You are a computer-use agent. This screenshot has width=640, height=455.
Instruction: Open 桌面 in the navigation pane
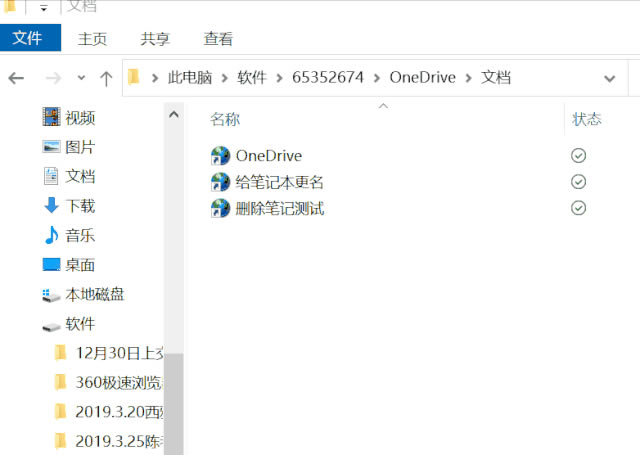[80, 265]
